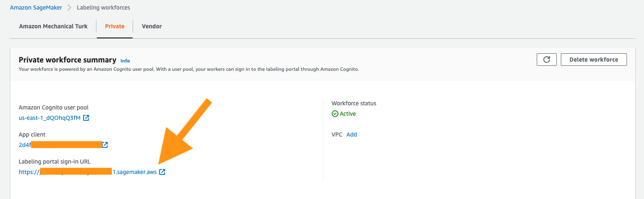Click the Active workforce status text
Image resolution: width=644 pixels, height=199 pixels.
coord(348,114)
